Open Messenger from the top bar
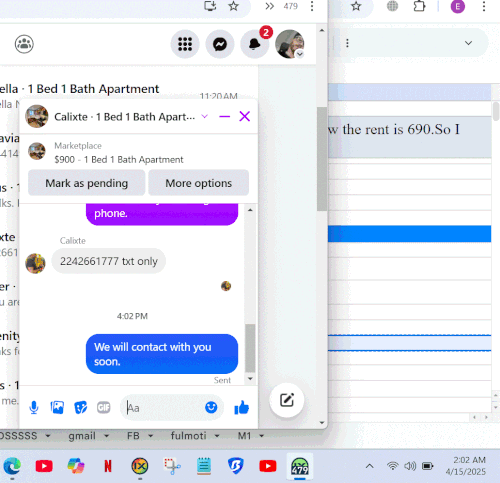 point(220,44)
